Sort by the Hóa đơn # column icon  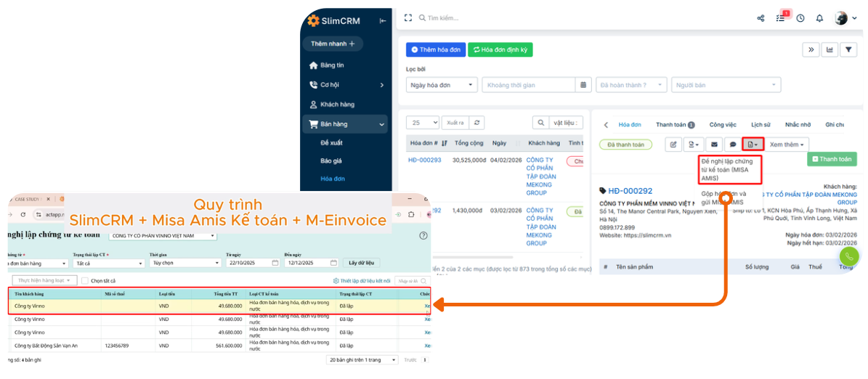point(444,143)
